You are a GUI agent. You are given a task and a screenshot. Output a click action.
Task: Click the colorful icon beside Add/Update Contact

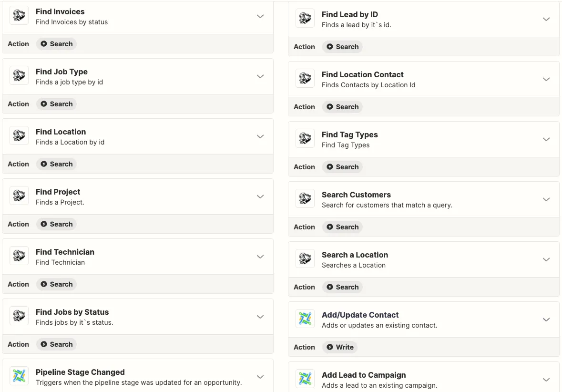305,320
